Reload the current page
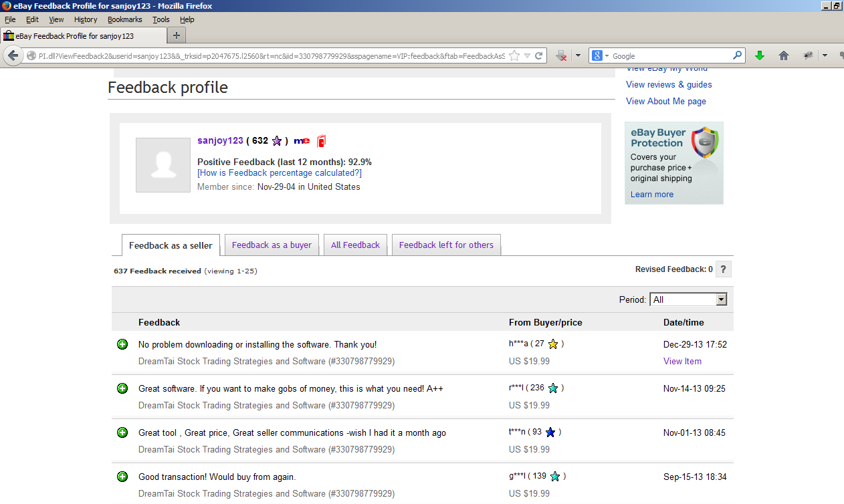The height and width of the screenshot is (504, 844). pos(539,56)
